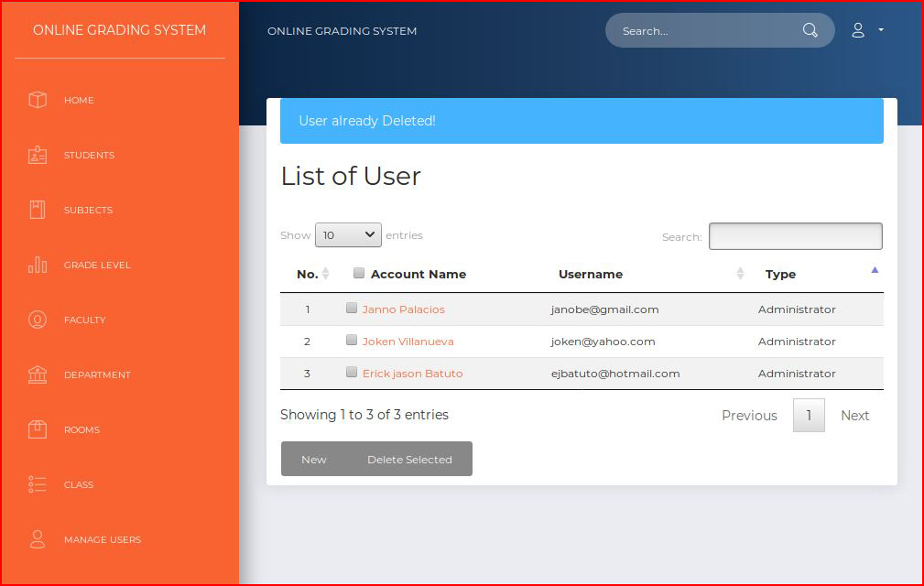Open the Show entries count dropdown
924x586 pixels.
point(348,235)
